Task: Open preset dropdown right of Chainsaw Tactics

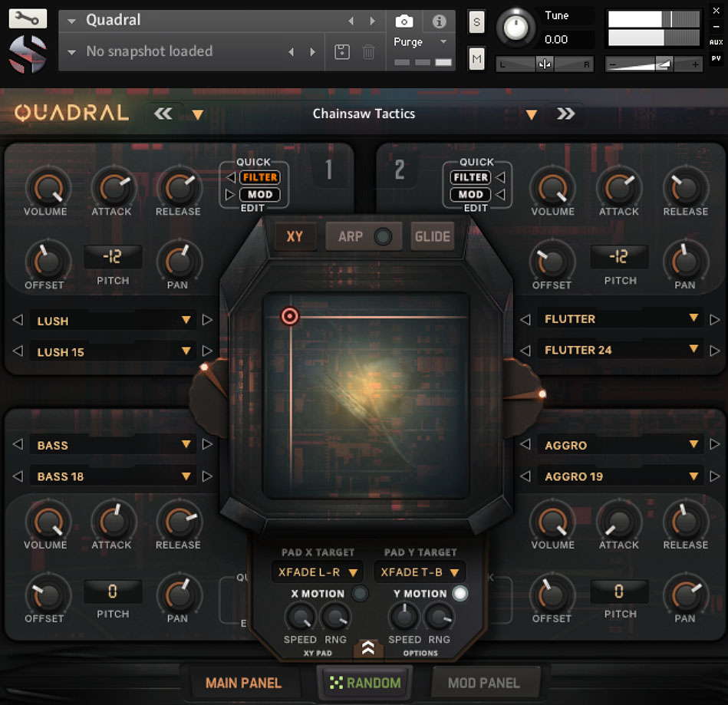Action: pyautogui.click(x=531, y=115)
